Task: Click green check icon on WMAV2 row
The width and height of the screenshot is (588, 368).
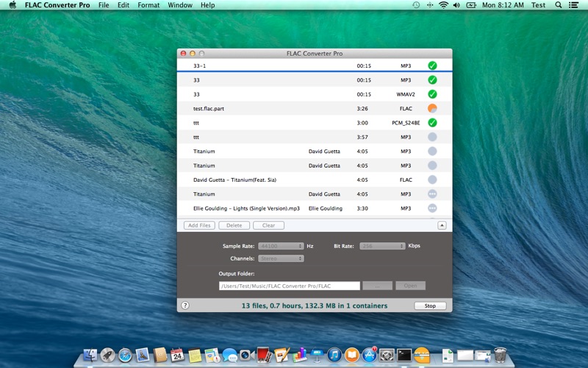Action: [432, 94]
